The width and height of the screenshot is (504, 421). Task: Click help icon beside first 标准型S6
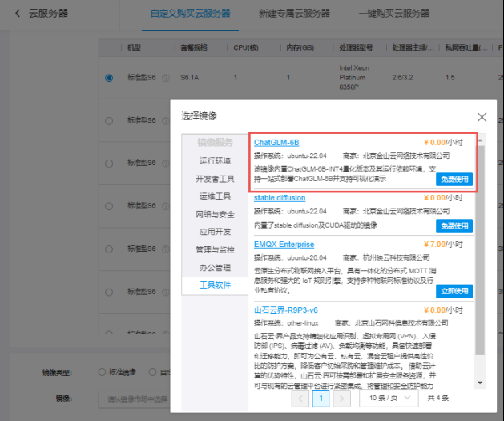tap(166, 78)
